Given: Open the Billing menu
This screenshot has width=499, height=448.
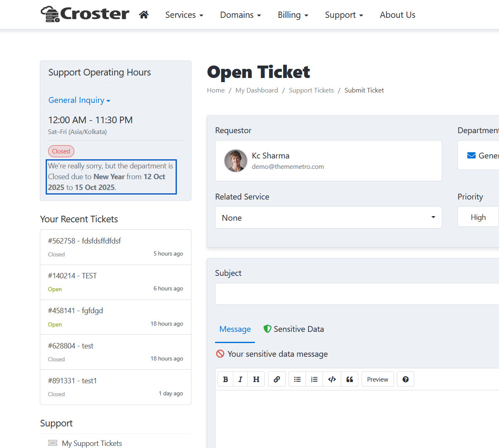Looking at the screenshot, I should (x=293, y=15).
